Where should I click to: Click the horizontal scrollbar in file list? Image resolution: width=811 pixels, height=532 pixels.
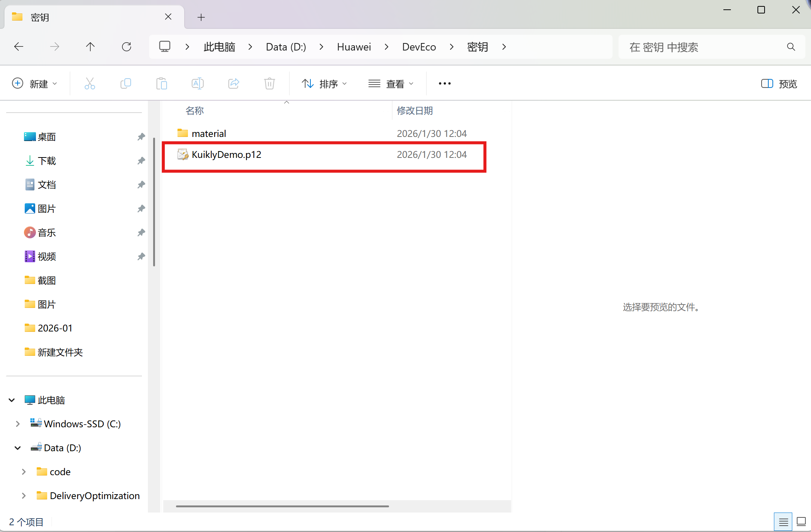(282, 506)
